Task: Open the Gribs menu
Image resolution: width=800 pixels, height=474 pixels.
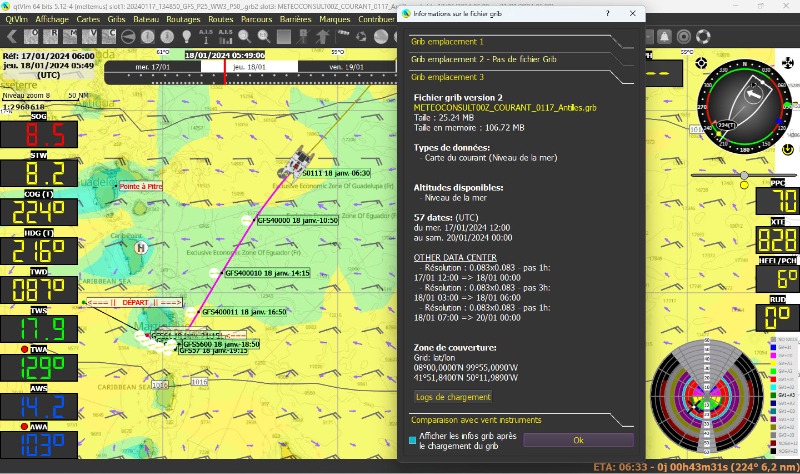Action: pos(116,19)
